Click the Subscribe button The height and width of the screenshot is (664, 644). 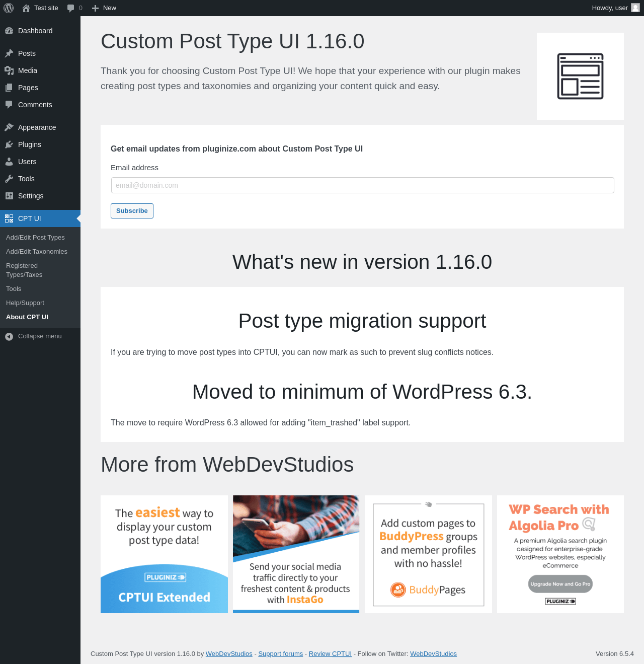[132, 211]
